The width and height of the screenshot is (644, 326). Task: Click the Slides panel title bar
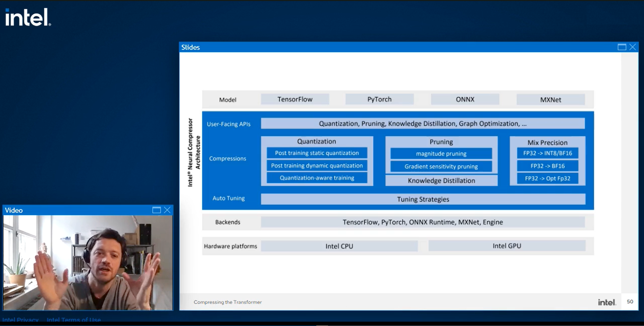pyautogui.click(x=369, y=47)
